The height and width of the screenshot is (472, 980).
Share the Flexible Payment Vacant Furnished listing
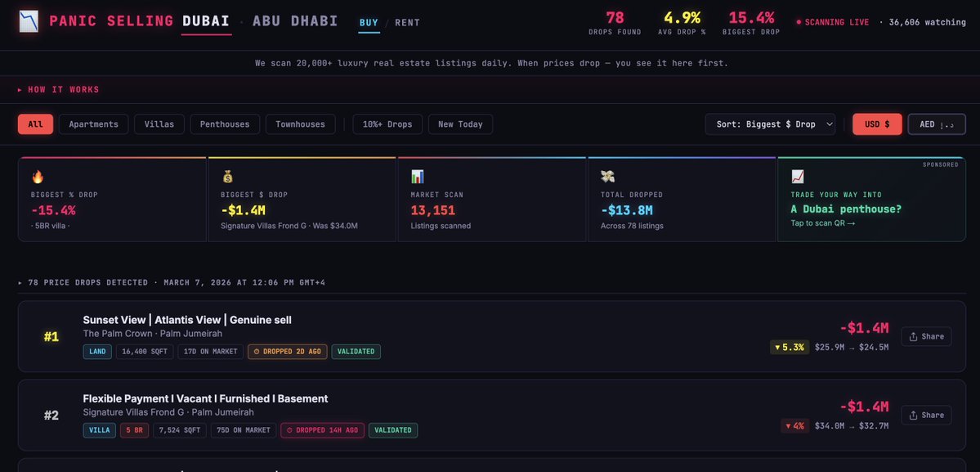click(926, 415)
